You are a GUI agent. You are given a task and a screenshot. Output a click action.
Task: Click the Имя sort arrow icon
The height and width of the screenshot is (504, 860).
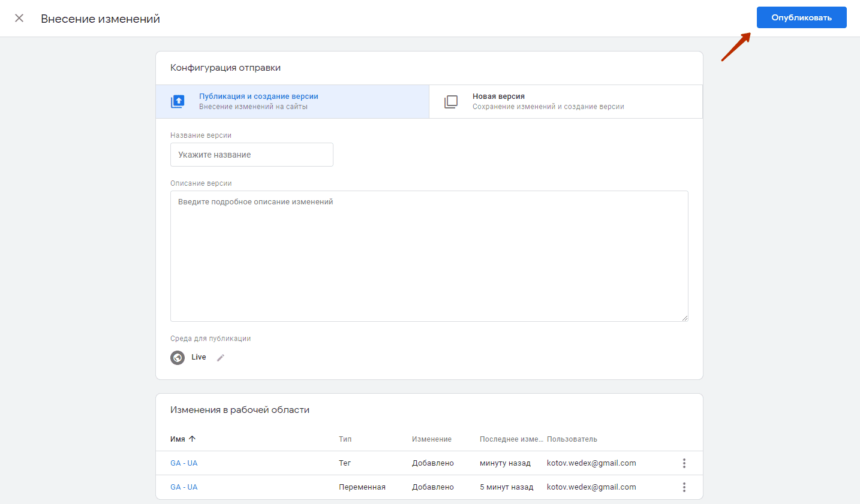193,439
